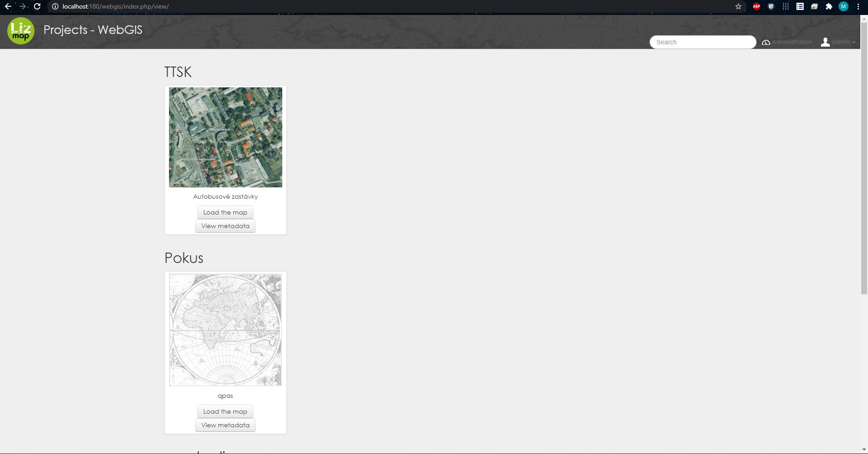Open the extensions puzzle icon
Viewport: 868px width, 454px height.
pyautogui.click(x=828, y=6)
